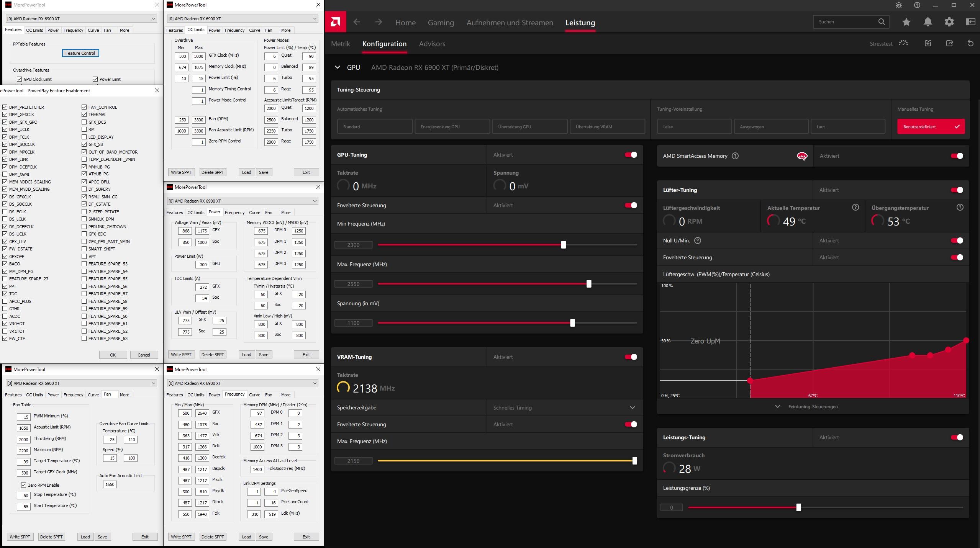Toggle AMD SmartAccess Memory switch
This screenshot has width=980, height=548.
click(x=957, y=156)
